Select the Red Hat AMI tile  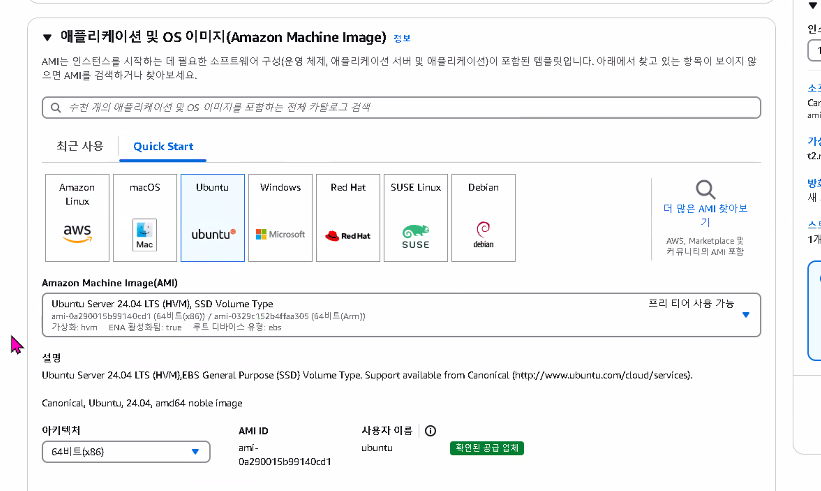click(x=348, y=218)
